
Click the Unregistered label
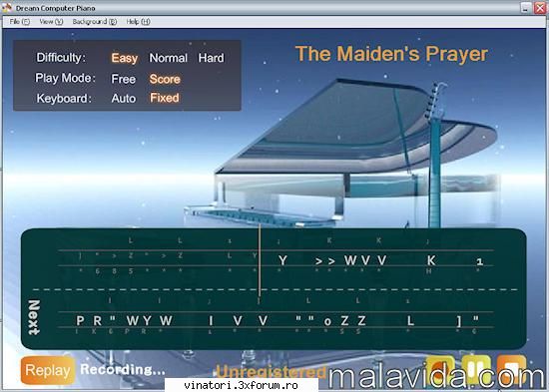pos(271,372)
